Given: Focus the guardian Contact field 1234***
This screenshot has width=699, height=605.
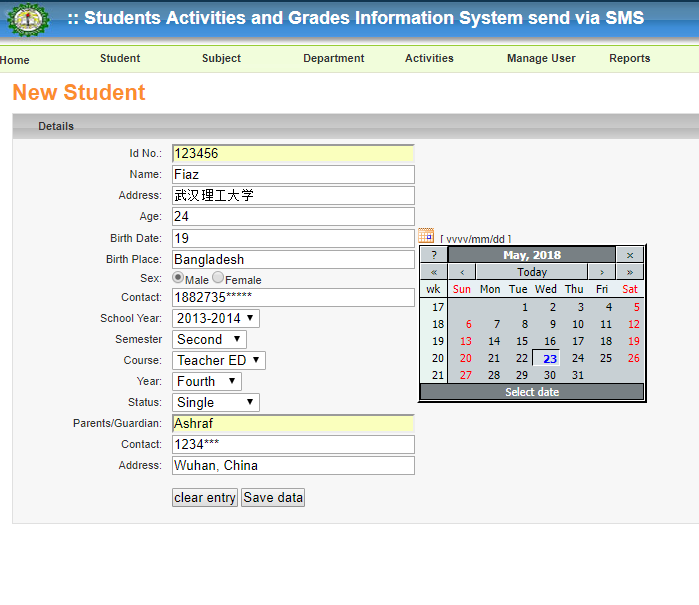Looking at the screenshot, I should [x=293, y=444].
